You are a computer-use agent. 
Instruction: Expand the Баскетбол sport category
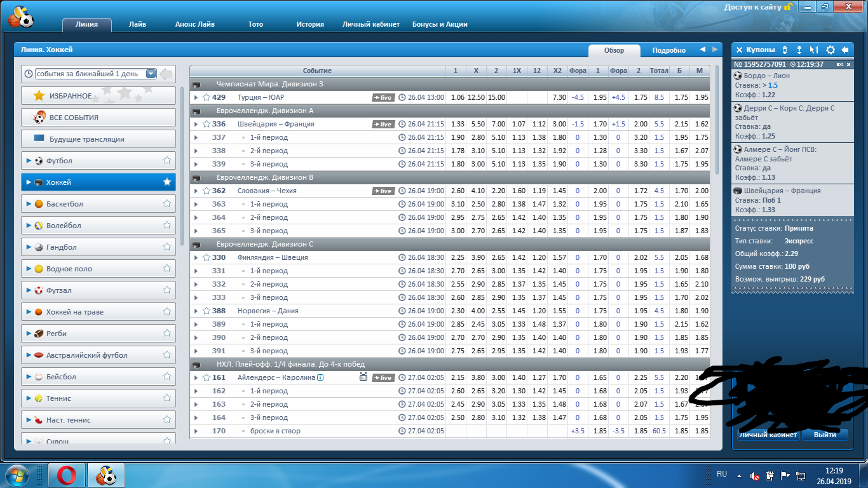click(29, 204)
